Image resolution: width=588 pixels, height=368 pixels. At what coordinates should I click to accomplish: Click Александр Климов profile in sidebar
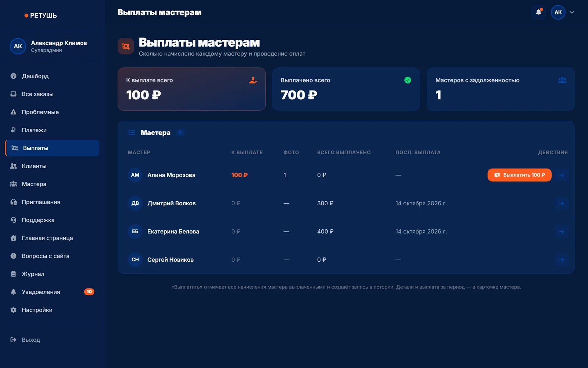[x=52, y=46]
